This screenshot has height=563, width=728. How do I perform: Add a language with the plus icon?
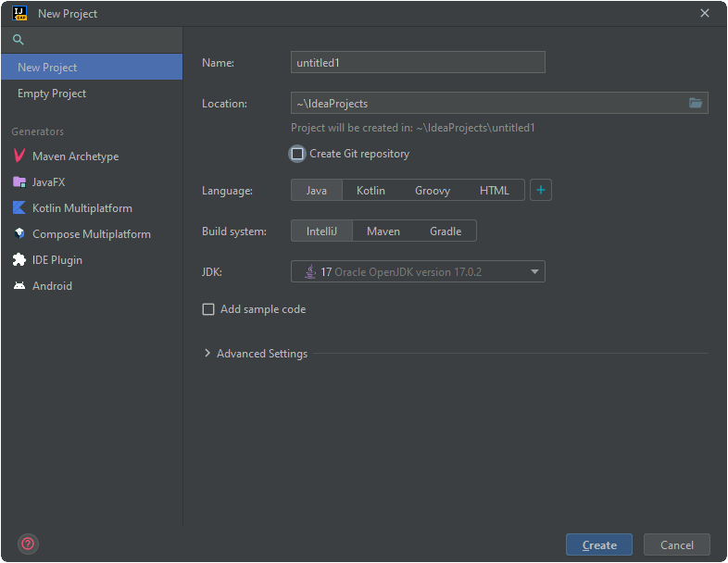click(540, 190)
